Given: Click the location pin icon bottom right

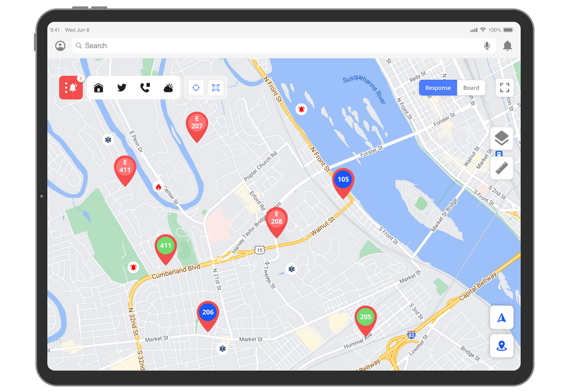Looking at the screenshot, I should (501, 346).
